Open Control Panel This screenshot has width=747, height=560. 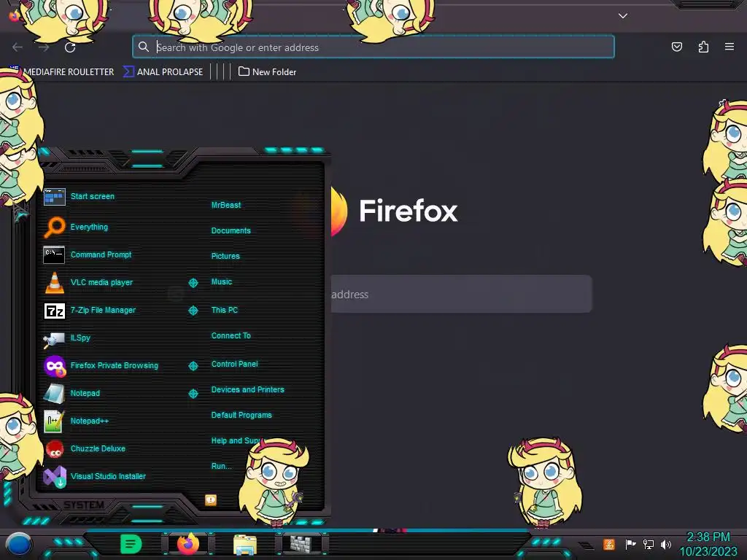pyautogui.click(x=234, y=364)
